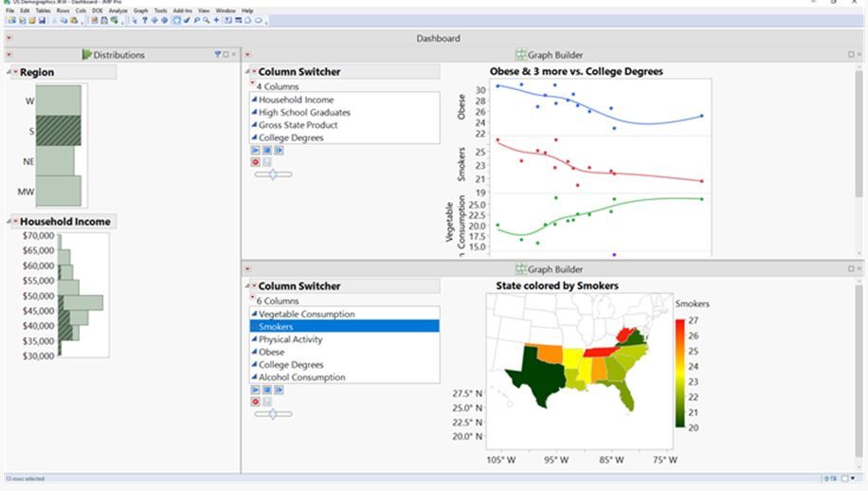Viewport: 868px width, 491px height.
Task: Click the help question mark tool
Action: (143, 19)
